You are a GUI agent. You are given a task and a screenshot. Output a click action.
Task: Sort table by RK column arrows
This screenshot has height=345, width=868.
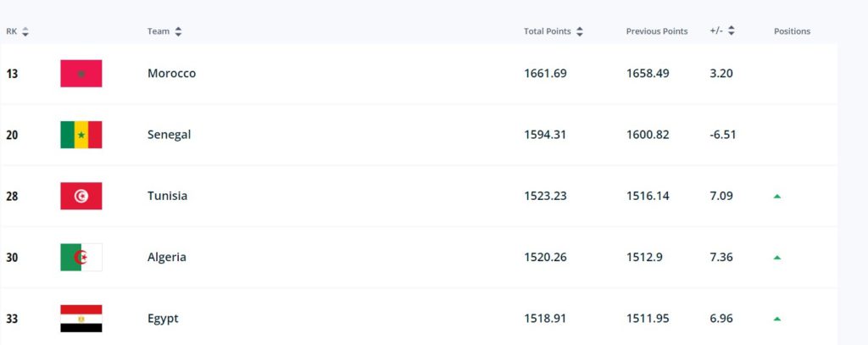(x=25, y=31)
